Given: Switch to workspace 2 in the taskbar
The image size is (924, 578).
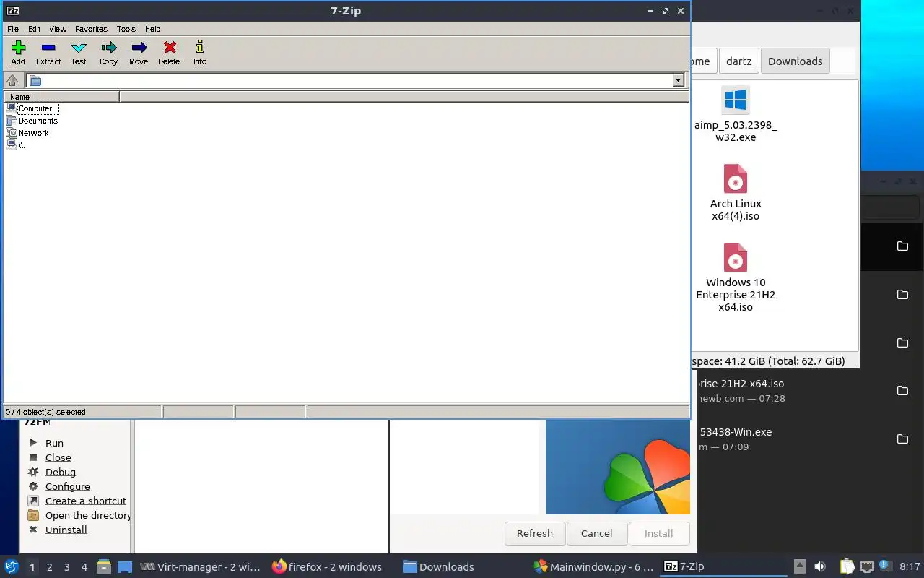Looking at the screenshot, I should (x=50, y=567).
